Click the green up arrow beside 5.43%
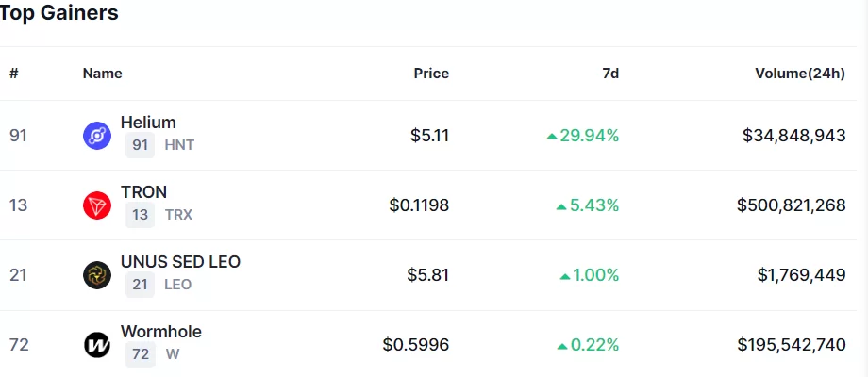 [561, 206]
